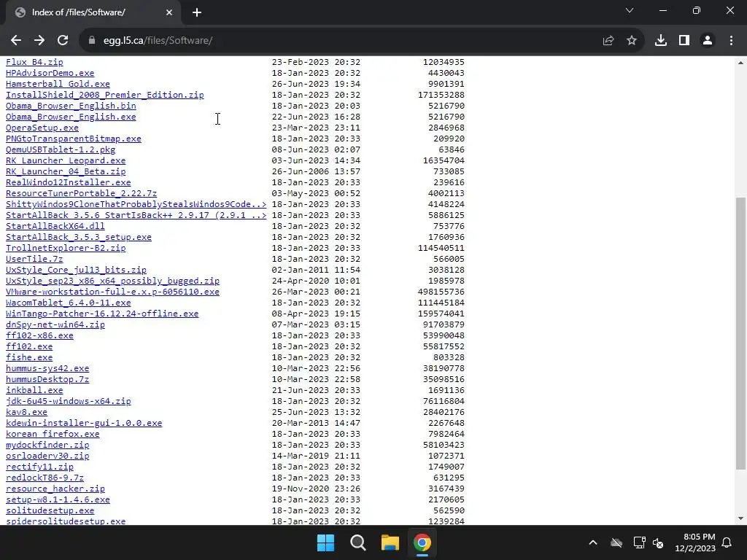
Task: Click the page scrollbar down arrow
Action: coord(741,518)
